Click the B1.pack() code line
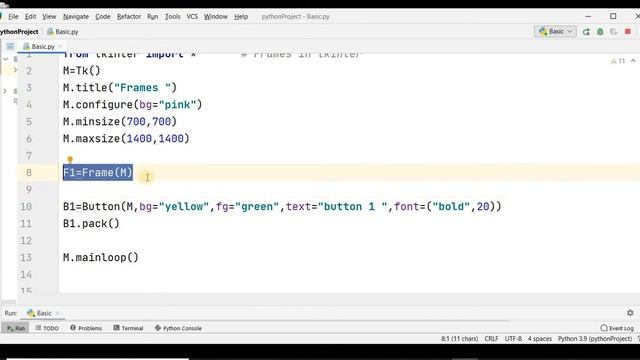640x360 pixels. (91, 224)
